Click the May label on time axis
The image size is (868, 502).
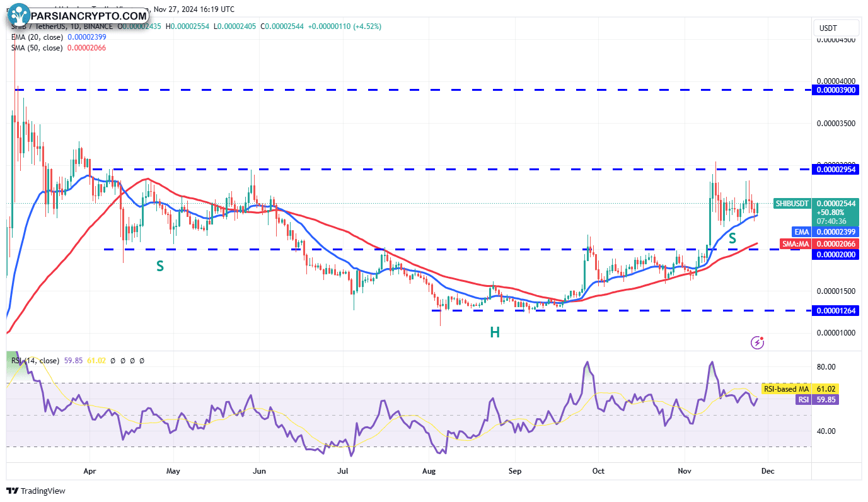click(173, 471)
